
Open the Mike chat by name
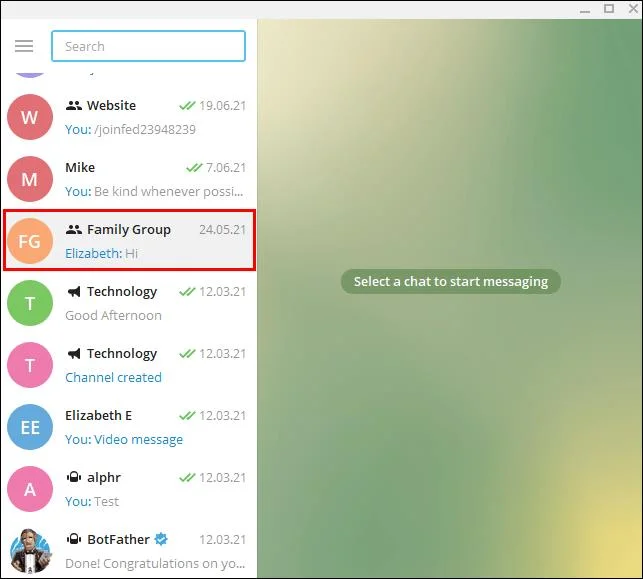[80, 167]
